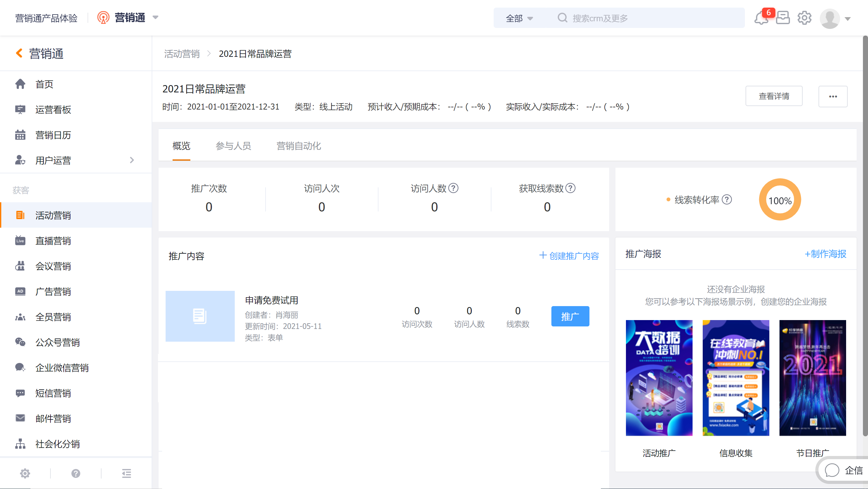Open the dropdown arrow beside 营销通 logo
Image resolution: width=868 pixels, height=489 pixels.
[155, 17]
